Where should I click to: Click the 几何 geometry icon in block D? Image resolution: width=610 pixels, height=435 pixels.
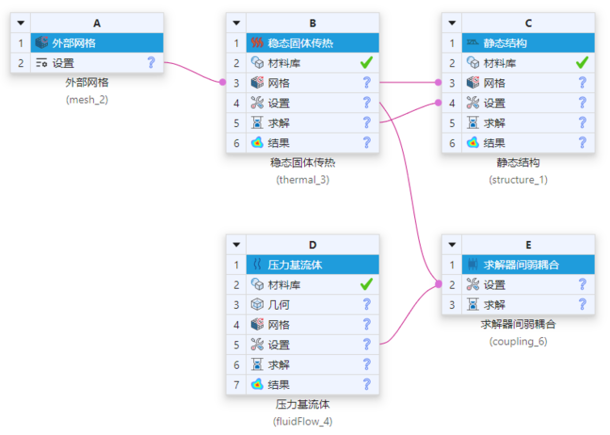tap(257, 304)
